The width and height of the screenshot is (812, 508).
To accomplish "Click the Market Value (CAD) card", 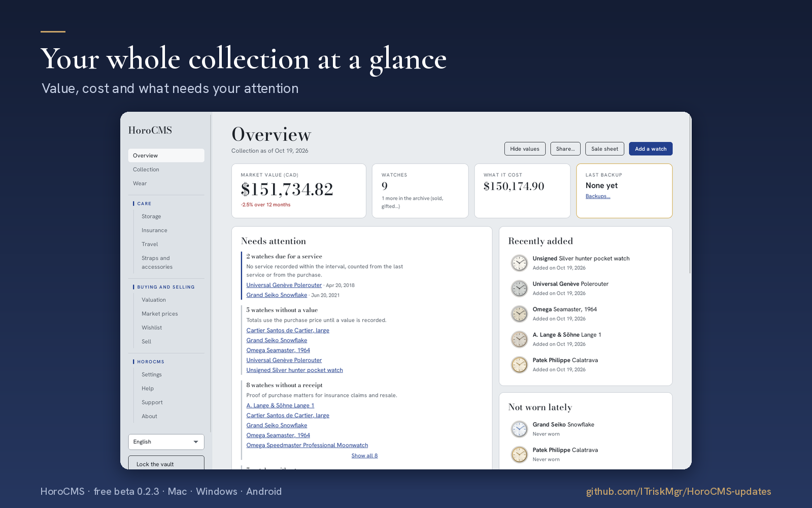I will coord(299,191).
